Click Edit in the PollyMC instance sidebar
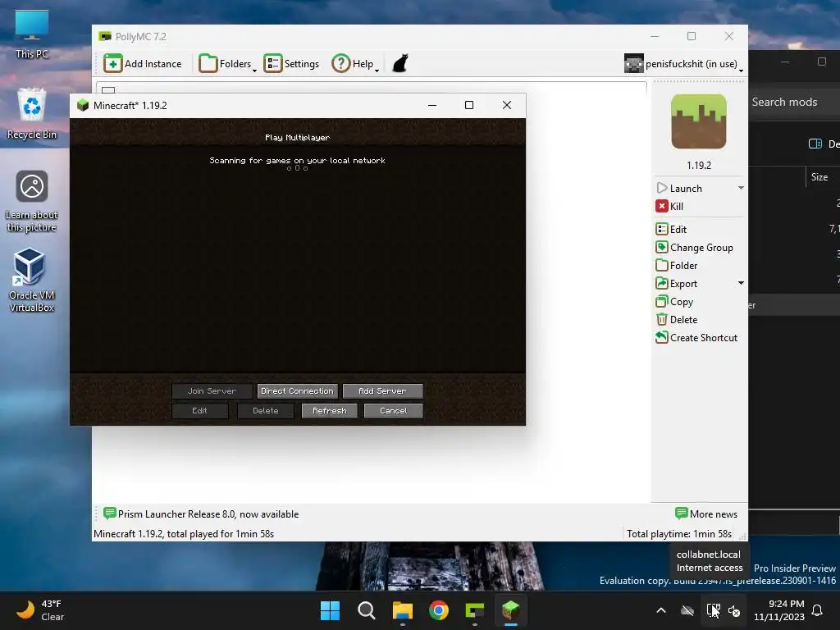 point(671,230)
